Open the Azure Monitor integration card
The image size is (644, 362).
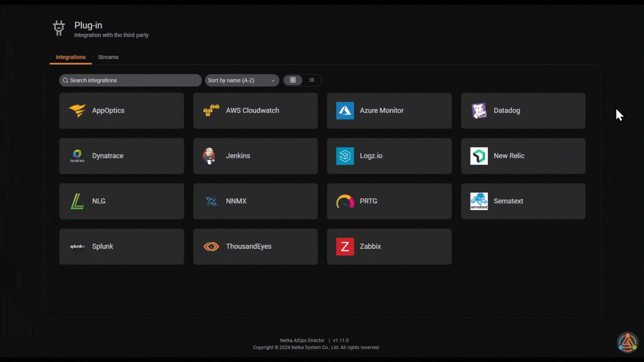tap(389, 111)
